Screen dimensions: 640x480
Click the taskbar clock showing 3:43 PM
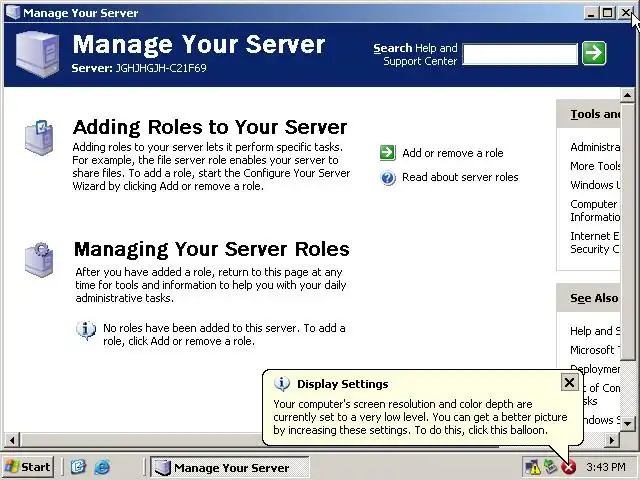tap(606, 467)
